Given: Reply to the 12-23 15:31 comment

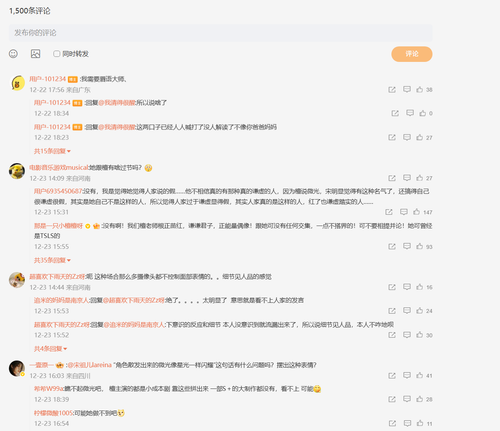Looking at the screenshot, I should tap(404, 212).
